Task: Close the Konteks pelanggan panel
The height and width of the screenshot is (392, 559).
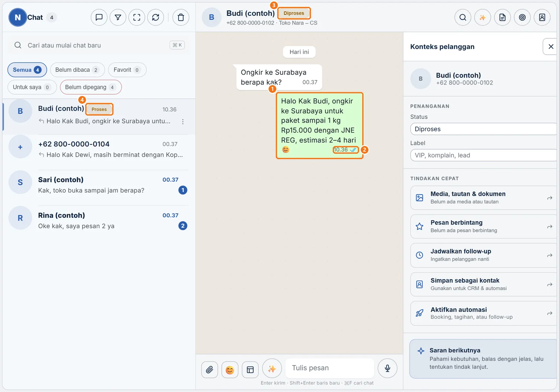Action: pos(550,47)
